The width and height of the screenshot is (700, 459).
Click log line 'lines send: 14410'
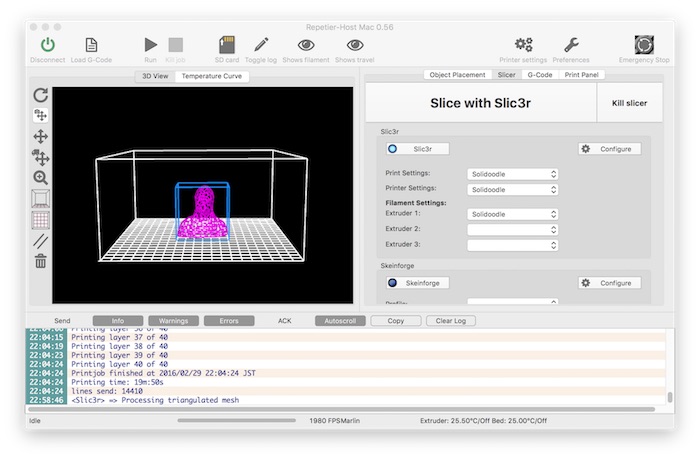107,391
